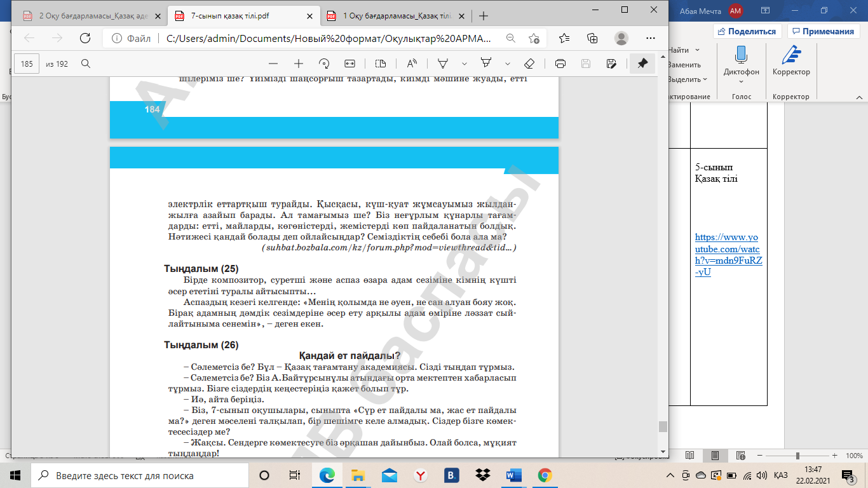This screenshot has height=488, width=868.
Task: Select the PDF Highlight tool
Action: coord(487,64)
